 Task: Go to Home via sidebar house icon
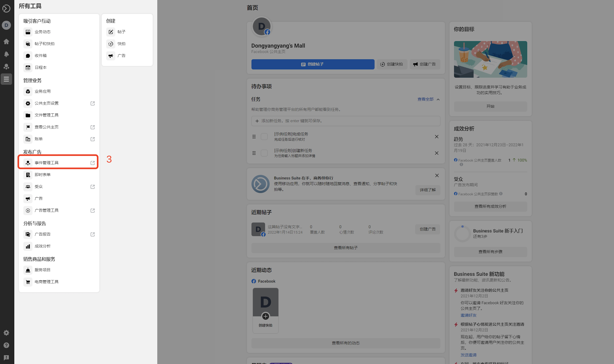(x=6, y=42)
